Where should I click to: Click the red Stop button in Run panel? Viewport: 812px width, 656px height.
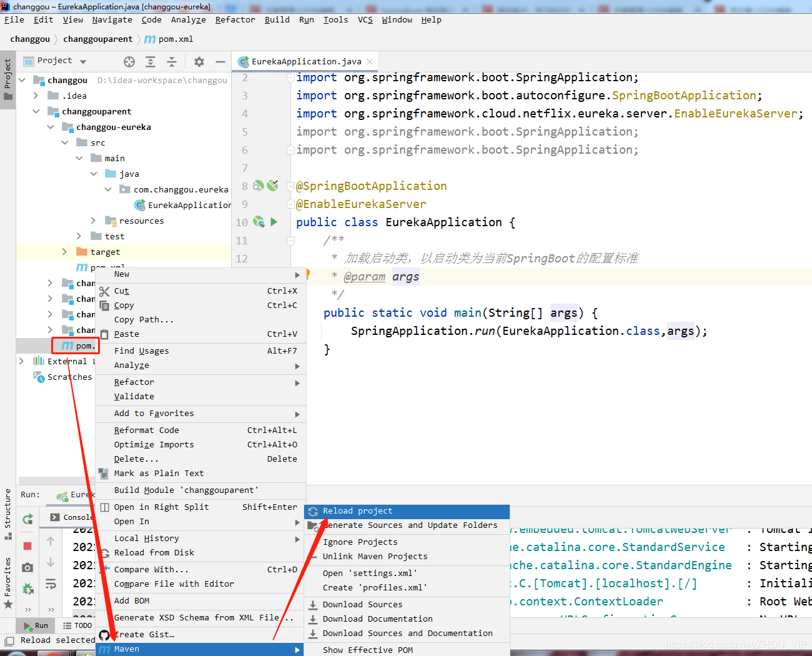click(x=27, y=546)
